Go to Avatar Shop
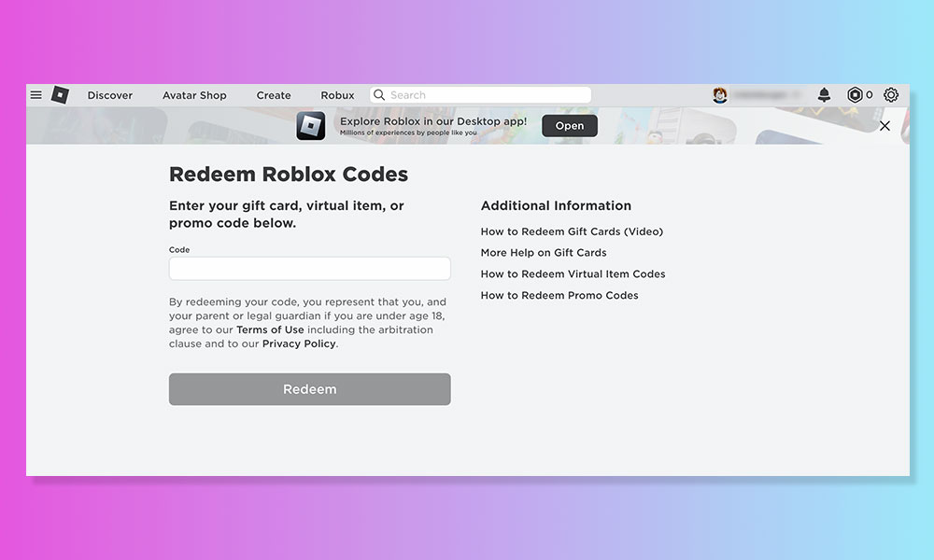 194,95
